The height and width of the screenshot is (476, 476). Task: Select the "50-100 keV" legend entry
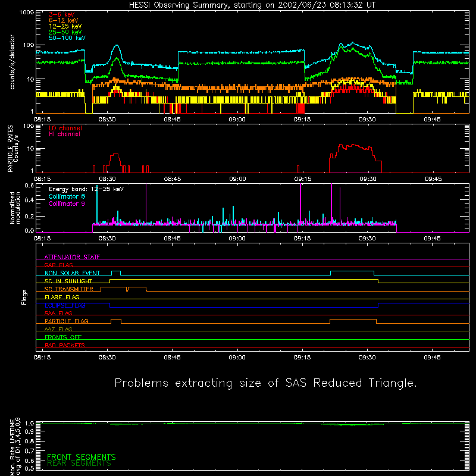point(67,38)
